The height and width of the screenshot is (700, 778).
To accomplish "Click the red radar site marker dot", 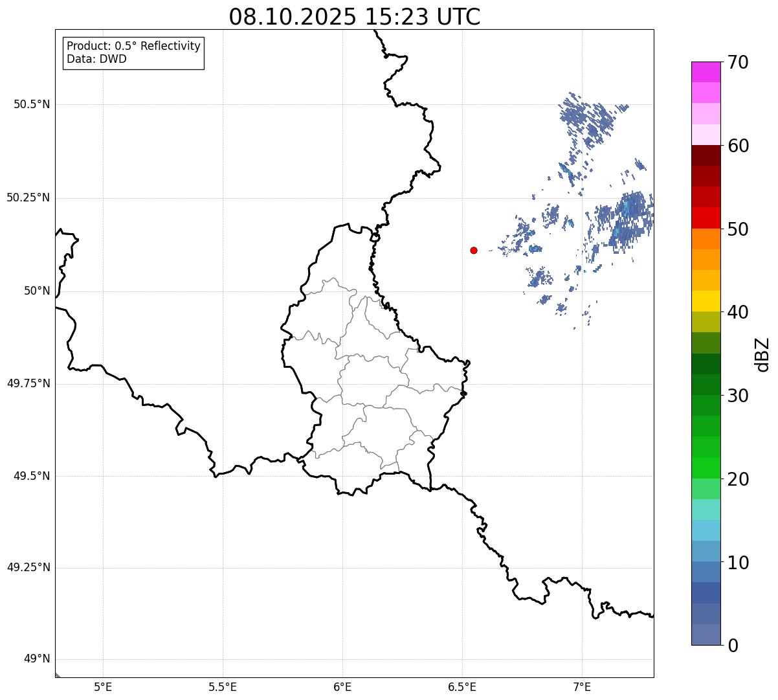I will click(474, 250).
